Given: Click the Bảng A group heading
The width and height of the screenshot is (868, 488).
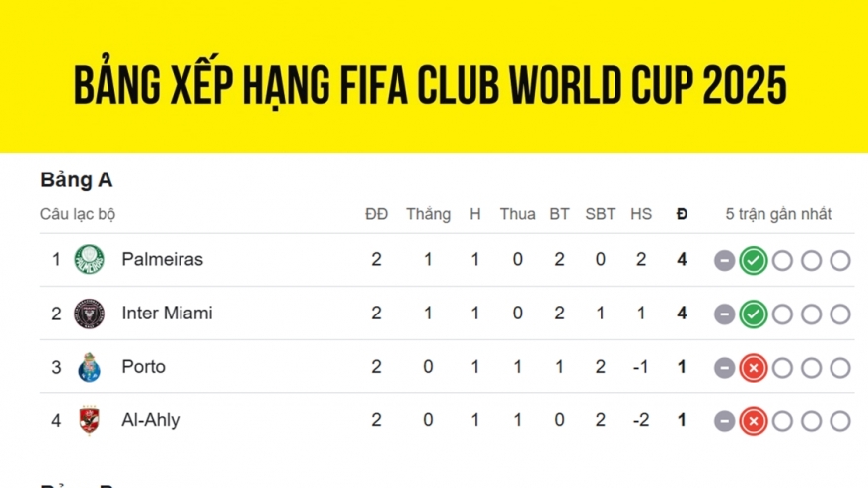Looking at the screenshot, I should point(77,180).
